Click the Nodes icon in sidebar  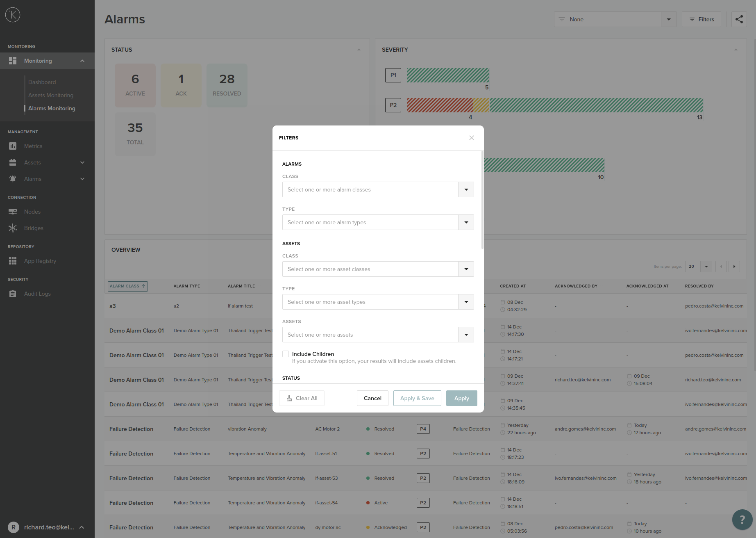pos(13,212)
